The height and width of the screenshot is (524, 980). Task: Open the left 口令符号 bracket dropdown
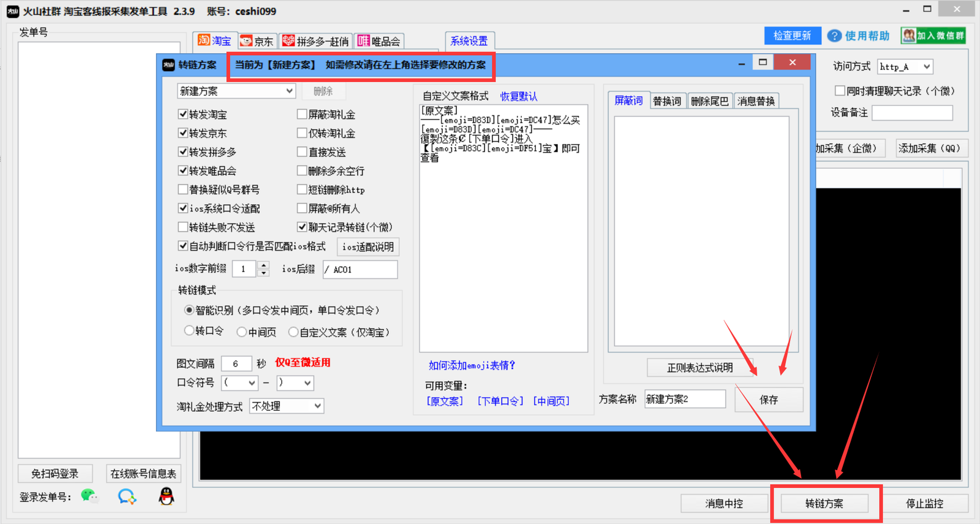click(239, 382)
